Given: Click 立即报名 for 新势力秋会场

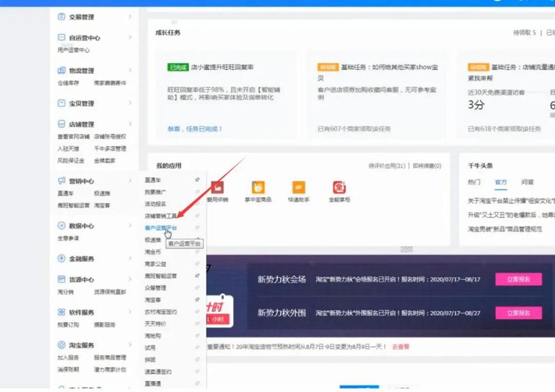Looking at the screenshot, I should point(518,279).
